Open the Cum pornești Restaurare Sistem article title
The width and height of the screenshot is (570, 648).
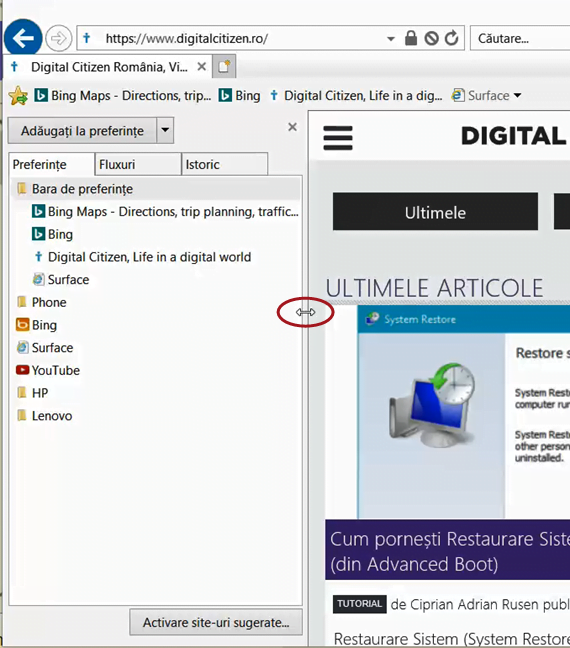(450, 551)
